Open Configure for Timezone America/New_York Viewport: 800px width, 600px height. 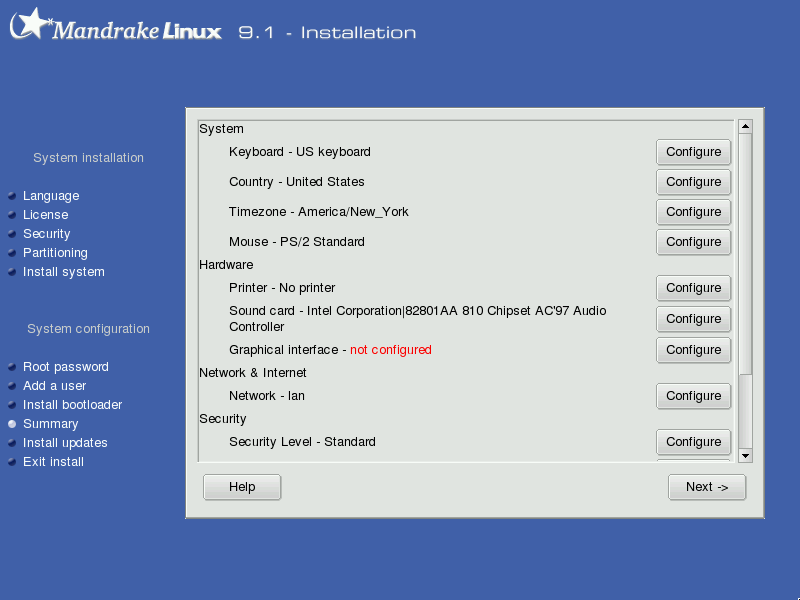pyautogui.click(x=693, y=212)
